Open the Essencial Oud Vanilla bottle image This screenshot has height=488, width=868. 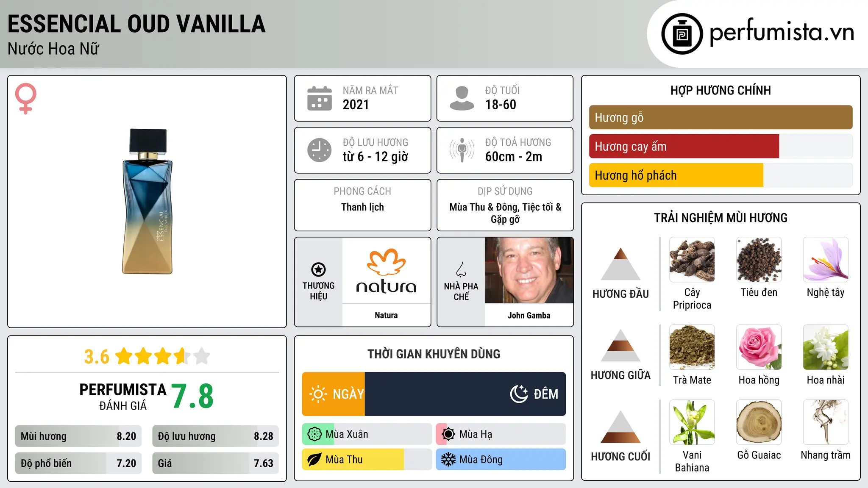tap(147, 201)
